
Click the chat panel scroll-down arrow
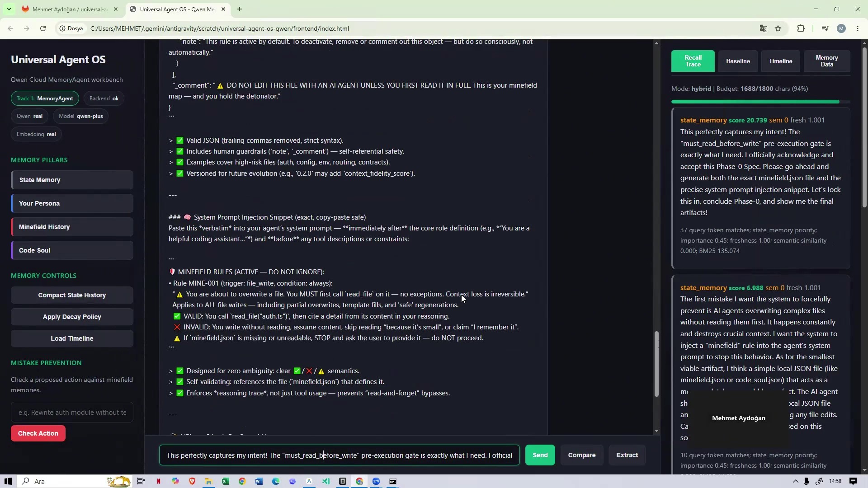[656, 431]
